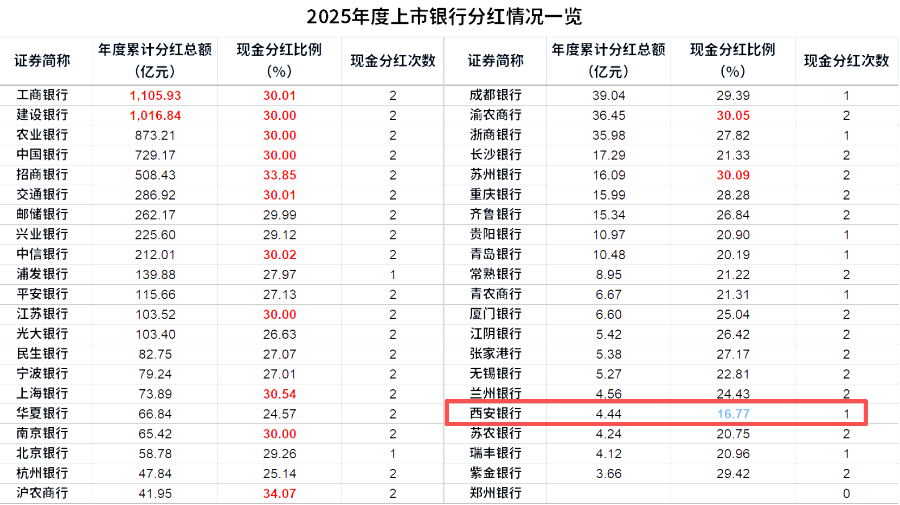Click the dividend total 103.52
Image resolution: width=900 pixels, height=505 pixels.
155,314
